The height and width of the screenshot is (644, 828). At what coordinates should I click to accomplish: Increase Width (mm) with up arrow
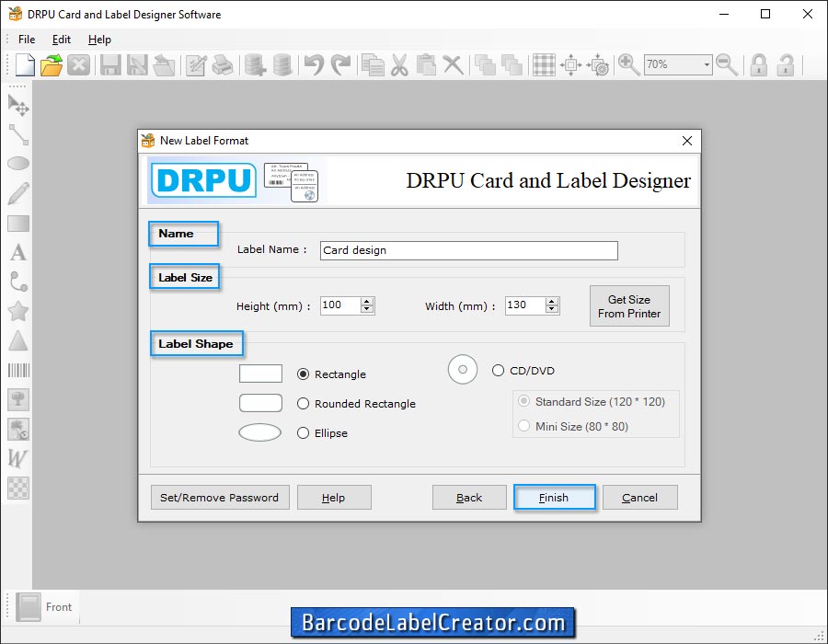[552, 302]
